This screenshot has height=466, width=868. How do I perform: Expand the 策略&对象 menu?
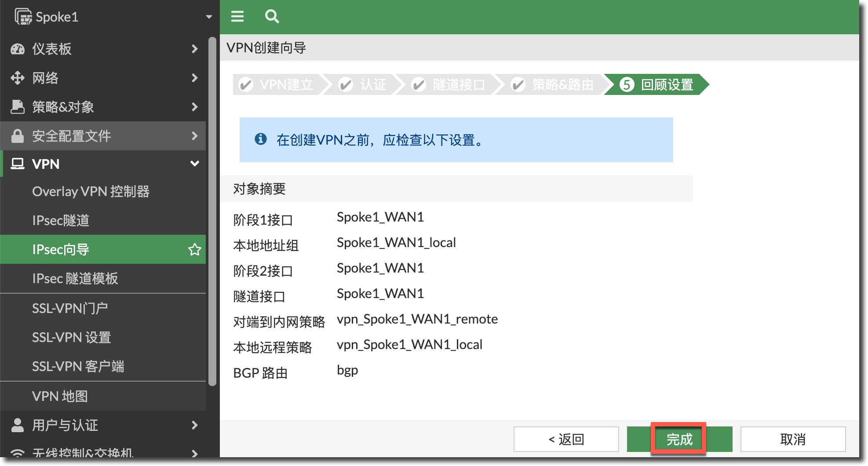click(194, 107)
